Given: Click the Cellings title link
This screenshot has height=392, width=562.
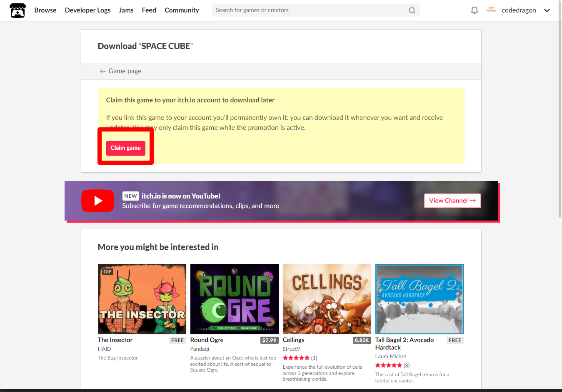Looking at the screenshot, I should pyautogui.click(x=293, y=340).
